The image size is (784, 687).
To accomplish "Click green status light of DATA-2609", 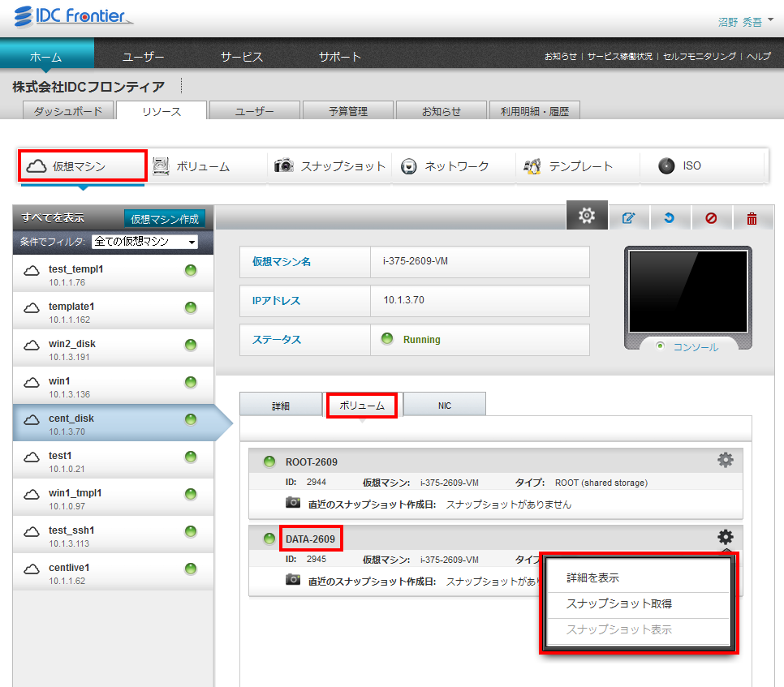I will pos(269,539).
